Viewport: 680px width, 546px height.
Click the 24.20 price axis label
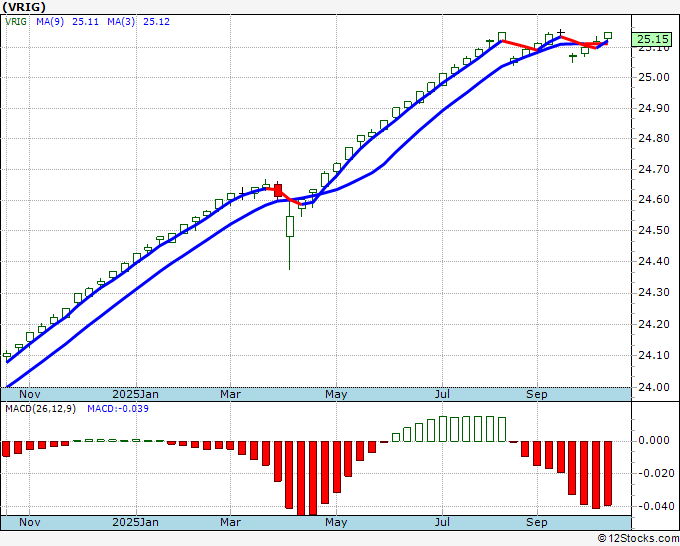click(x=654, y=324)
